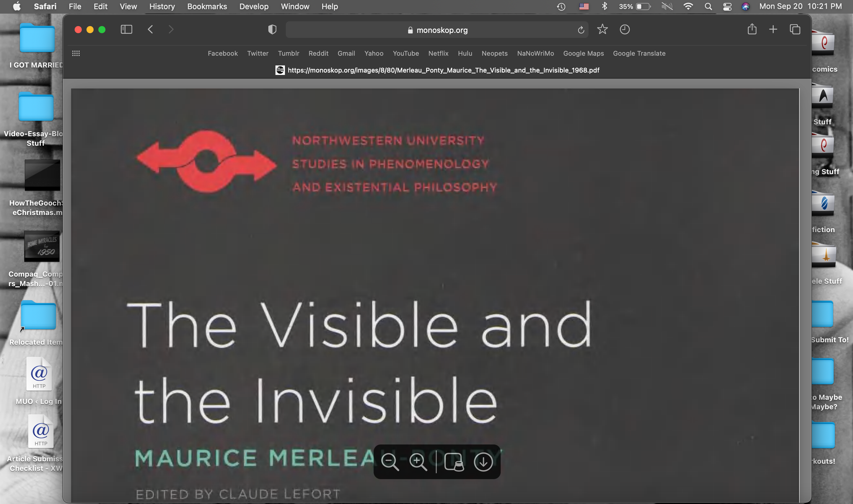The image size is (853, 504).
Task: Click the Reddit bookmark link
Action: pos(318,53)
